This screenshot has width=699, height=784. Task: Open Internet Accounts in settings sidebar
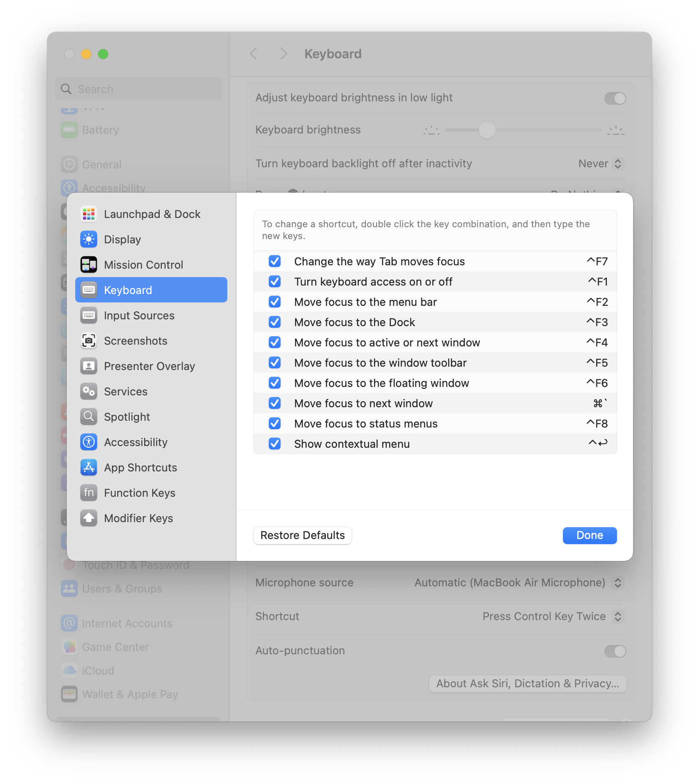point(138,623)
